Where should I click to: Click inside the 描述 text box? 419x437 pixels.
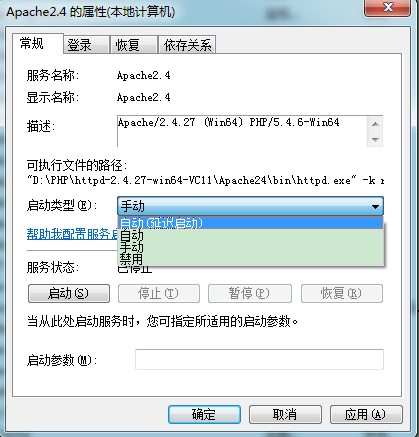(242, 131)
